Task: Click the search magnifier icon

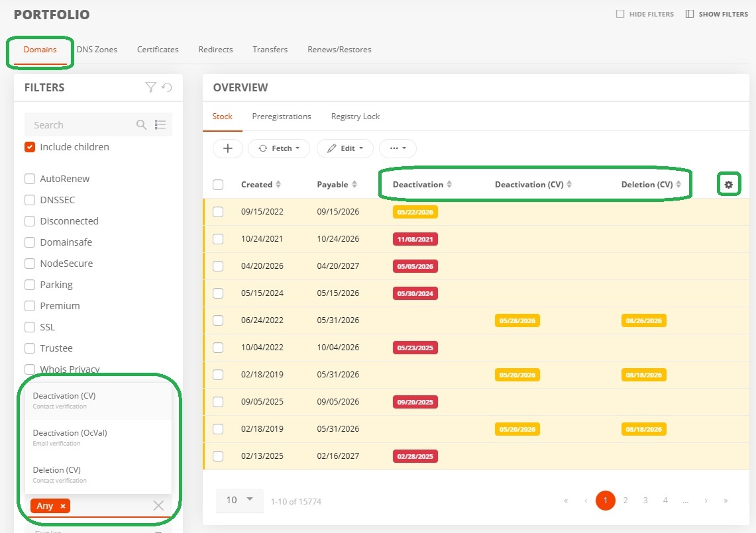Action: point(141,125)
